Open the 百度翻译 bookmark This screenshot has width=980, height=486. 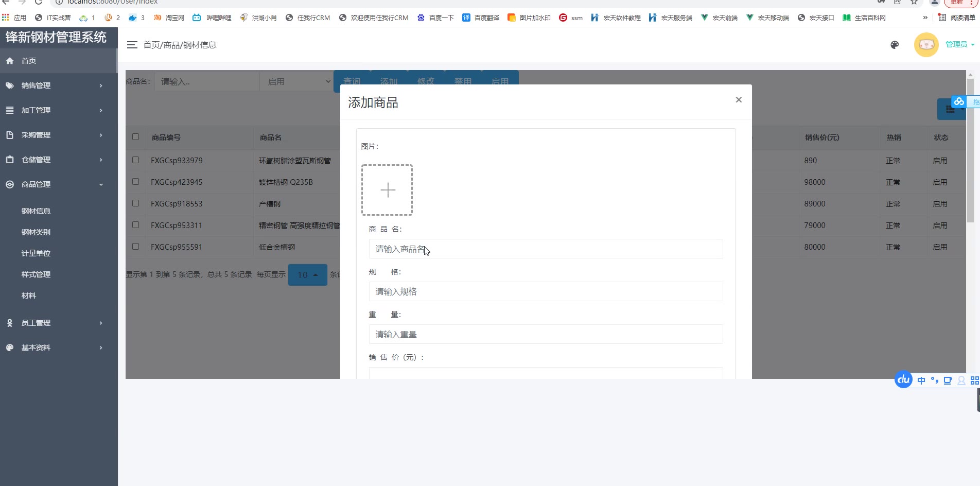[x=481, y=18]
